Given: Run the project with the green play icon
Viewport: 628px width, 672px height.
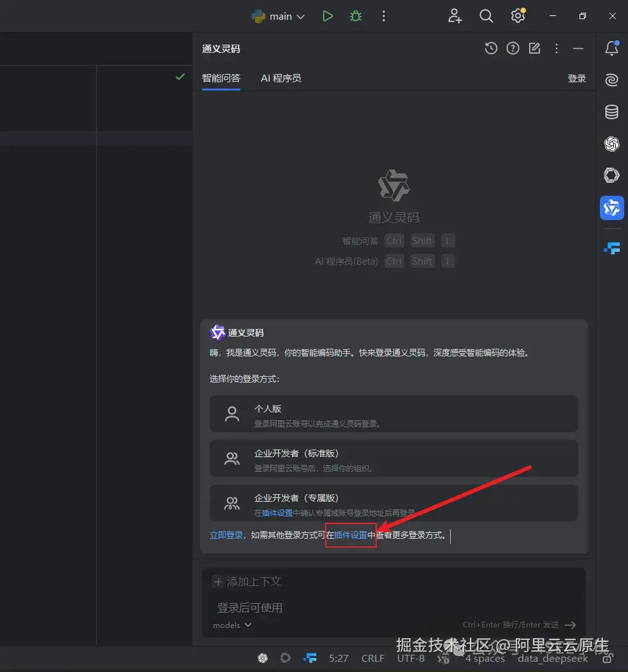Looking at the screenshot, I should (327, 16).
